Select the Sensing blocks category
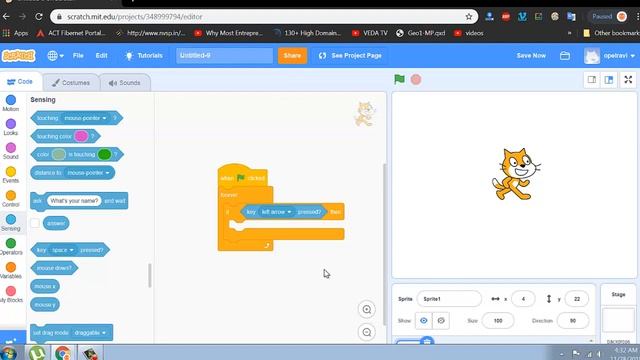 pyautogui.click(x=11, y=222)
